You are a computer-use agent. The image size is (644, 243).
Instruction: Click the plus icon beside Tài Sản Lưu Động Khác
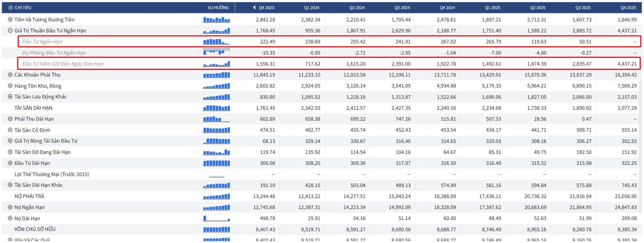click(x=10, y=97)
